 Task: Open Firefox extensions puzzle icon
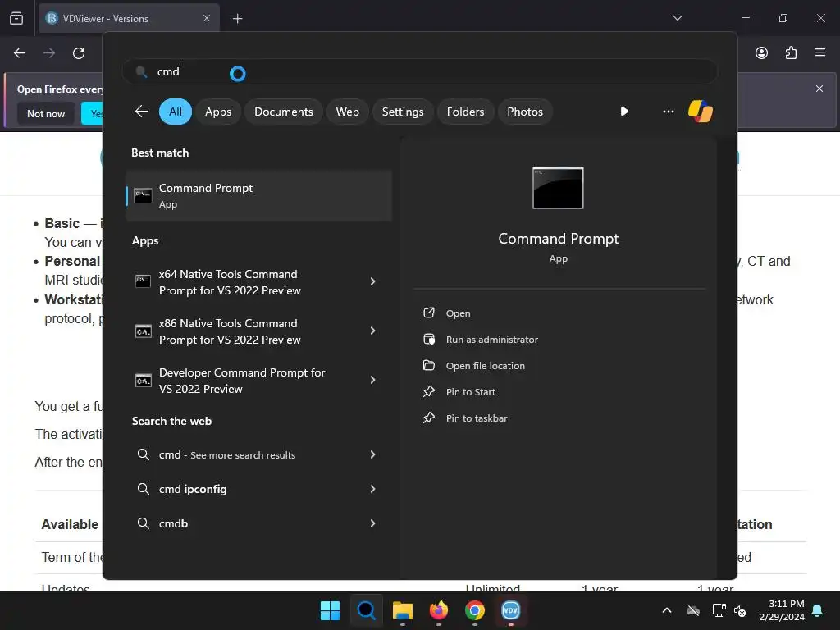791,52
